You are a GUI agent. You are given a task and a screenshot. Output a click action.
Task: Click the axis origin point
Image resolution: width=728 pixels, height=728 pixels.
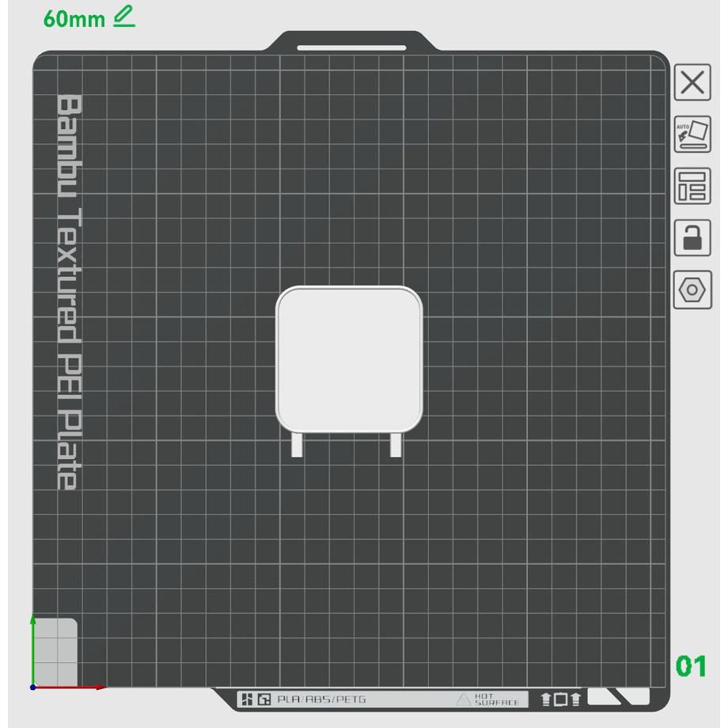click(32, 687)
